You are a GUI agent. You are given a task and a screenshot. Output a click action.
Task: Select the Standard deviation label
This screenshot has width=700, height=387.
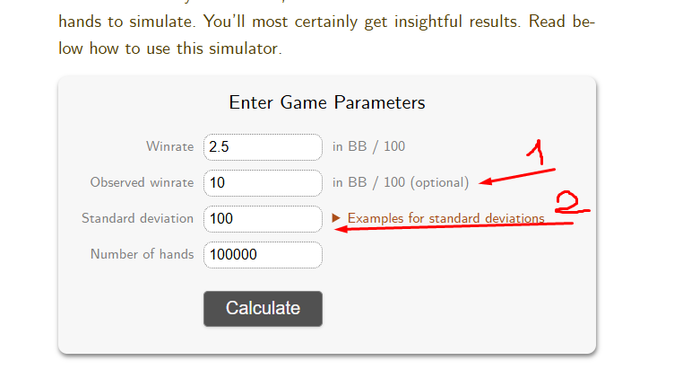(x=138, y=218)
